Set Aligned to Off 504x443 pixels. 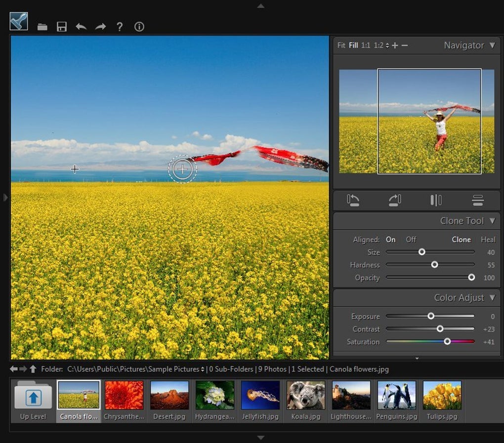click(411, 240)
